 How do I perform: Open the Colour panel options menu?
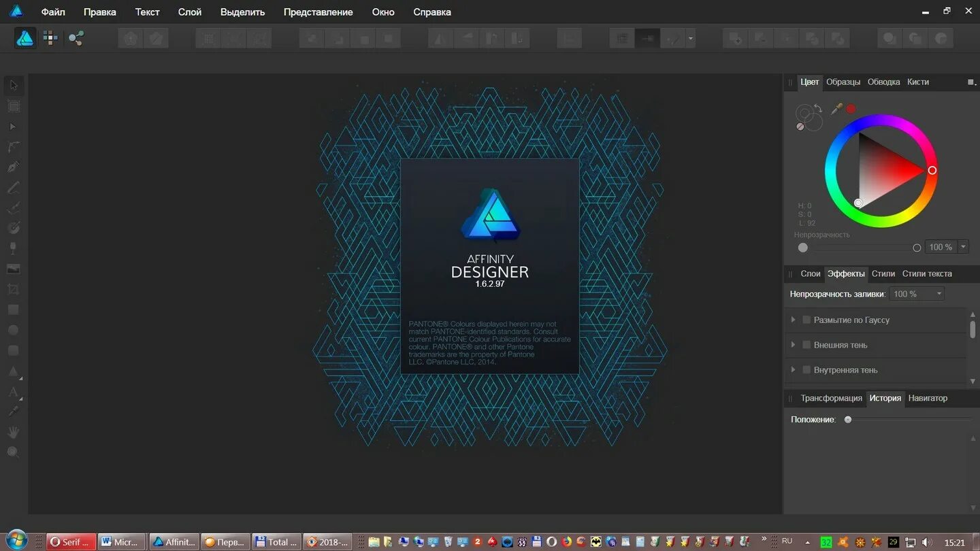(x=970, y=82)
